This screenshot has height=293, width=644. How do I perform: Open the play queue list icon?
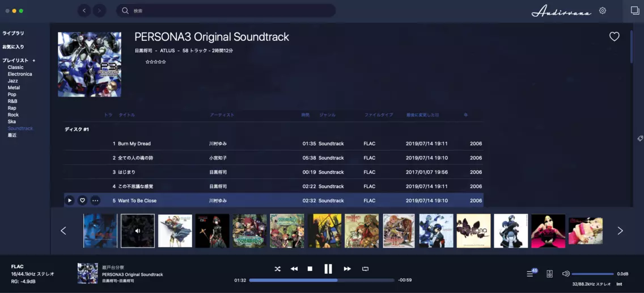(x=530, y=274)
